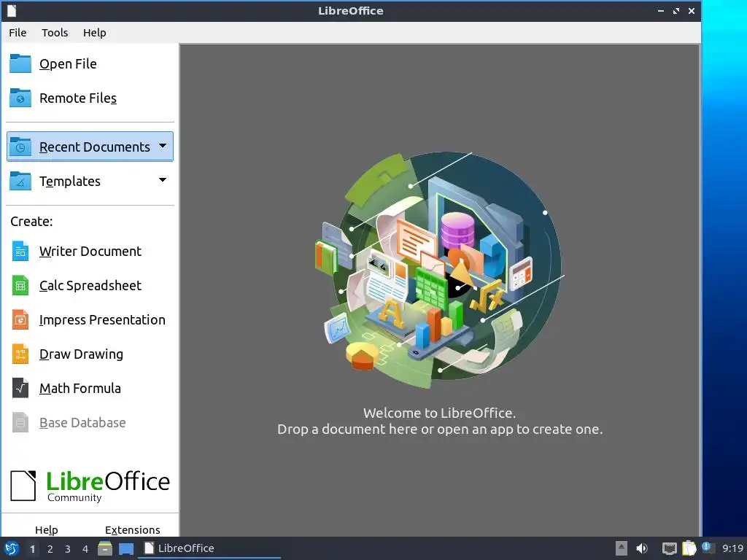The width and height of the screenshot is (747, 560).
Task: Click the Recent Documents label
Action: 95,147
